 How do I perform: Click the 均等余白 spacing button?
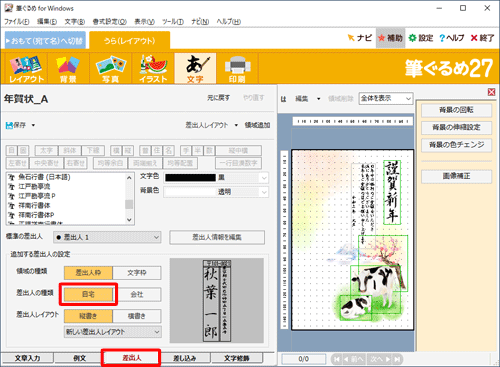(110, 163)
